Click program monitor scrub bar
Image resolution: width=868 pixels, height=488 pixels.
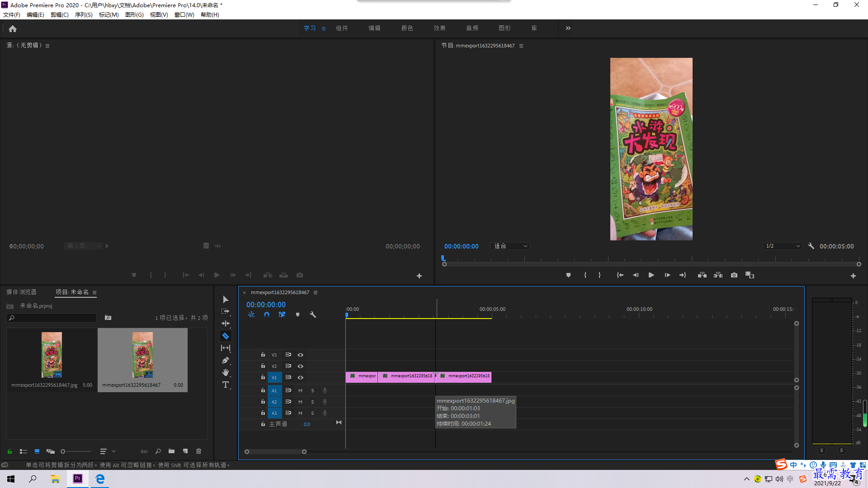(x=651, y=264)
